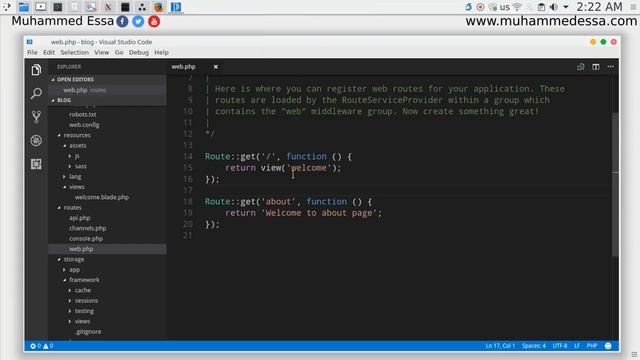This screenshot has width=640, height=360.
Task: Change encoding via UTF-8 in status bar
Action: pos(560,346)
